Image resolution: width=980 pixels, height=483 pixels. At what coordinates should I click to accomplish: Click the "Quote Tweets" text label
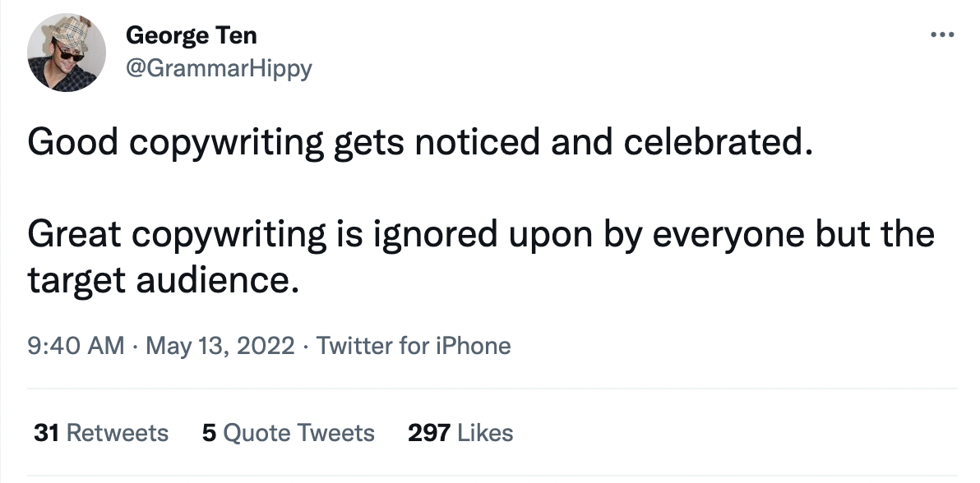pos(298,433)
